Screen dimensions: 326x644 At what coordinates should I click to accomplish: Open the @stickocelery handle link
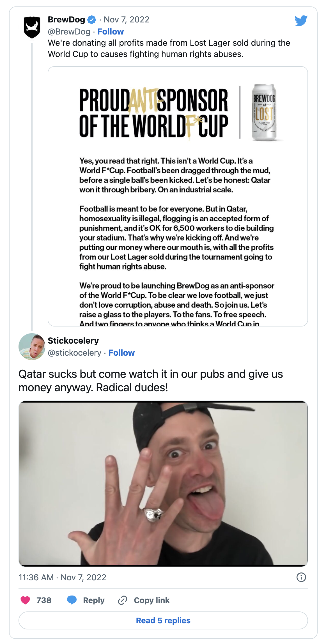74,353
